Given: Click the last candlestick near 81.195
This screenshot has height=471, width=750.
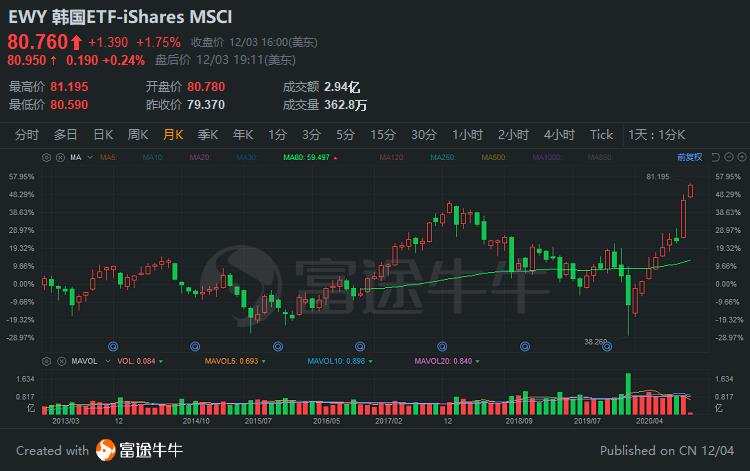Looking at the screenshot, I should click(x=691, y=191).
